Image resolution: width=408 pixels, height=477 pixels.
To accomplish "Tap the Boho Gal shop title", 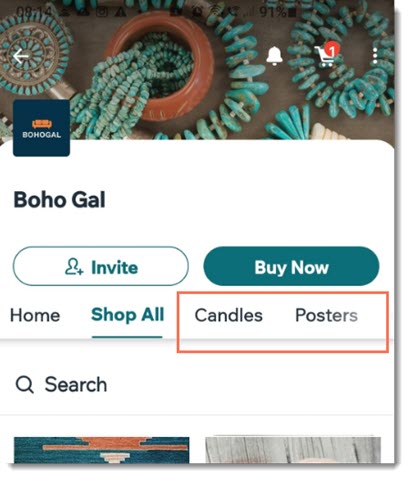I will [59, 200].
